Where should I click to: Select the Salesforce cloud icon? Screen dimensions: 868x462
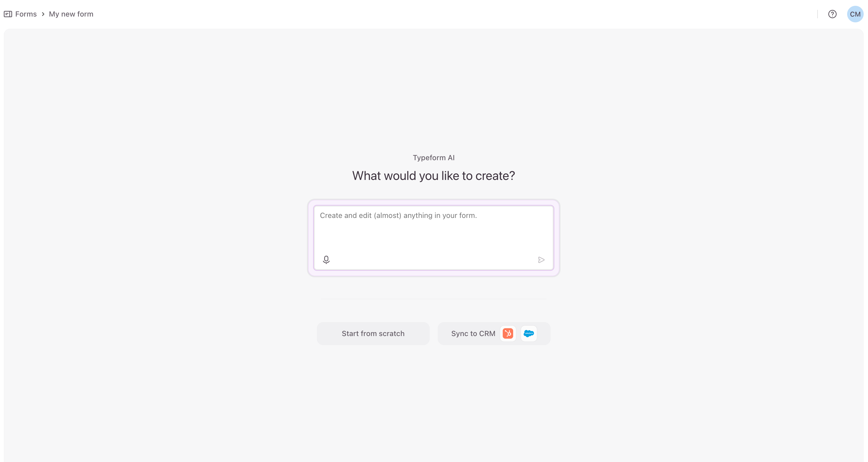point(529,333)
